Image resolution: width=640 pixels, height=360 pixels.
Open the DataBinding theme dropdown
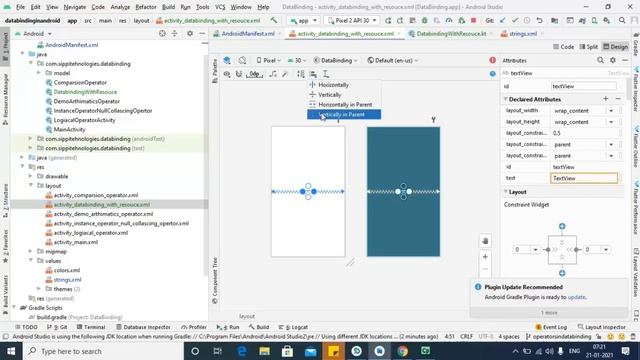click(x=336, y=60)
